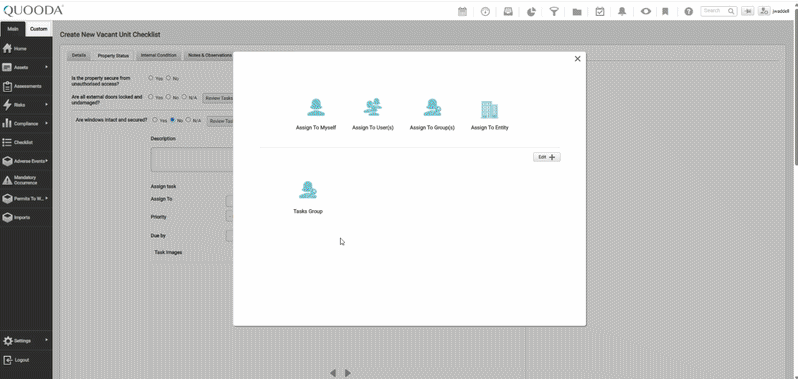Open Imports in sidebar
Image resolution: width=798 pixels, height=379 pixels.
(x=26, y=218)
